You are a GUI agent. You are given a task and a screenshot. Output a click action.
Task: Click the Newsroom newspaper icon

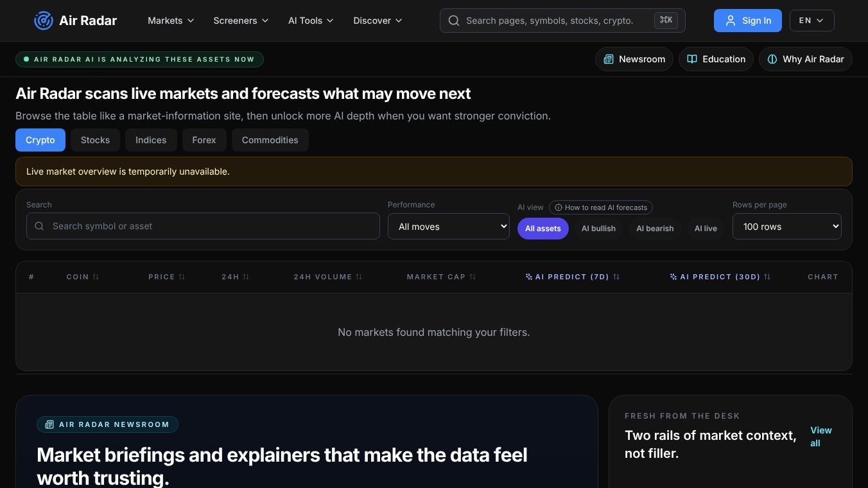coord(609,59)
